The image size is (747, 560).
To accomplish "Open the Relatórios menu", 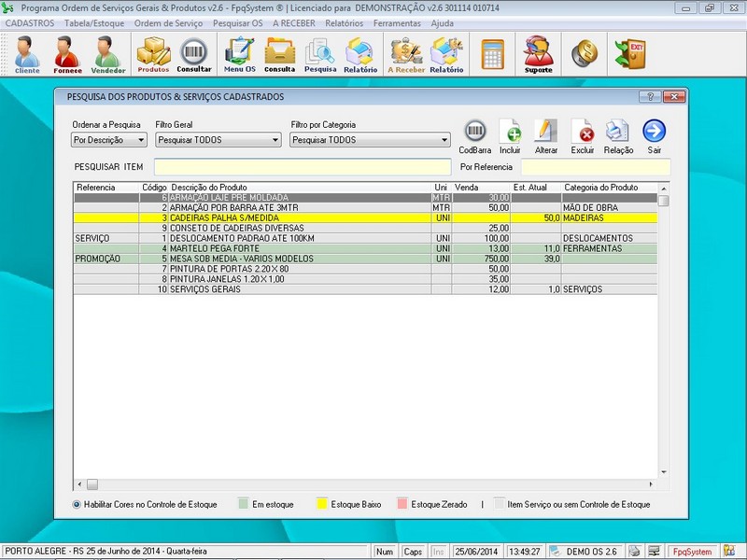I will tap(344, 22).
